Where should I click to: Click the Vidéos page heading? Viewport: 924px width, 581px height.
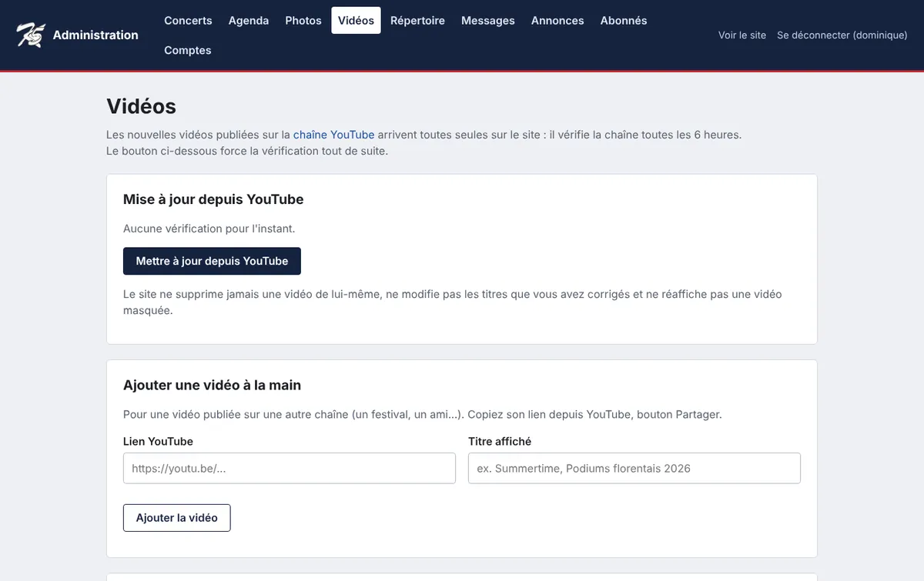[142, 106]
